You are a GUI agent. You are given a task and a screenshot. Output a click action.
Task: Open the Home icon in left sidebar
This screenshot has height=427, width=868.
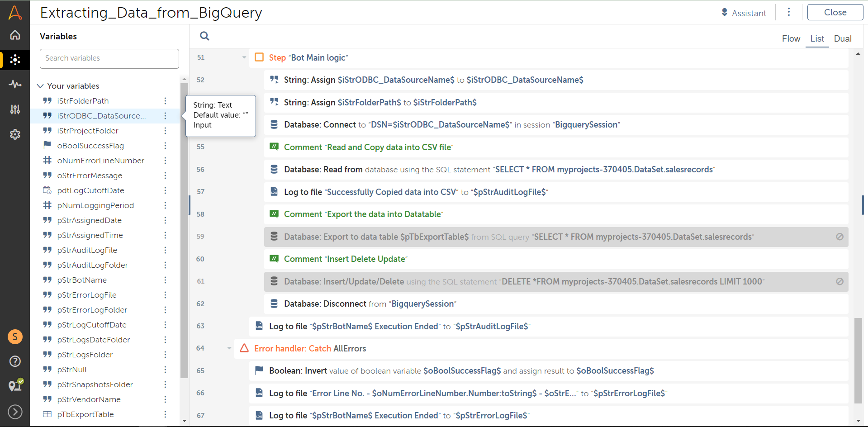coord(15,35)
